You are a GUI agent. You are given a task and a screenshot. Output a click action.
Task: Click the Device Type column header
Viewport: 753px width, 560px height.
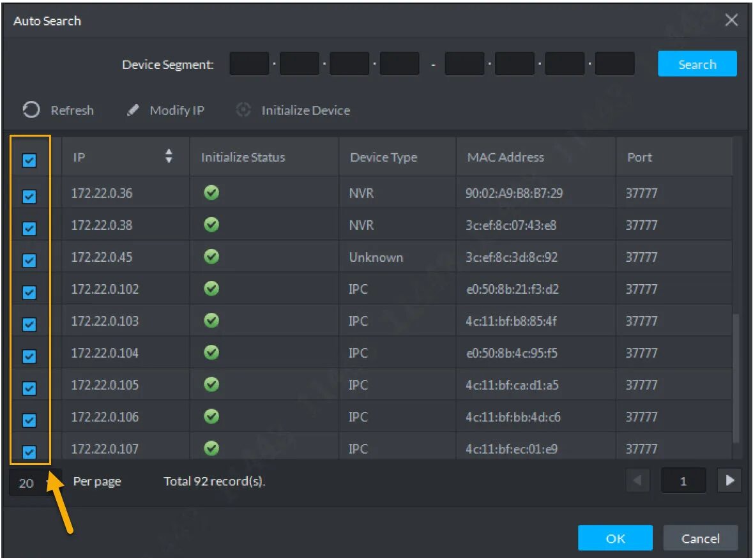click(397, 156)
